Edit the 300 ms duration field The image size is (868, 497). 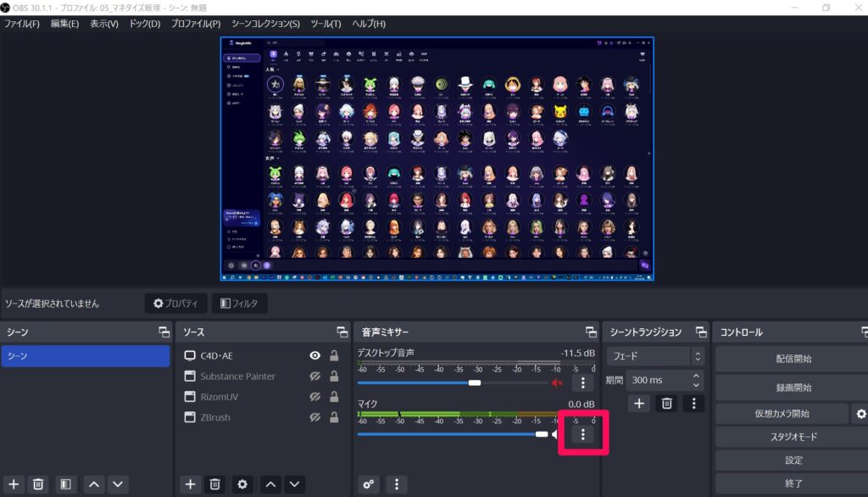tap(659, 380)
